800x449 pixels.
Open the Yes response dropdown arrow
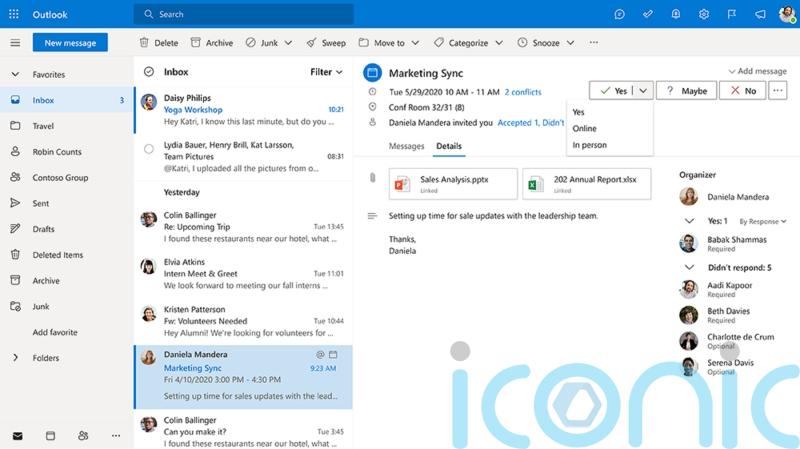click(x=643, y=91)
